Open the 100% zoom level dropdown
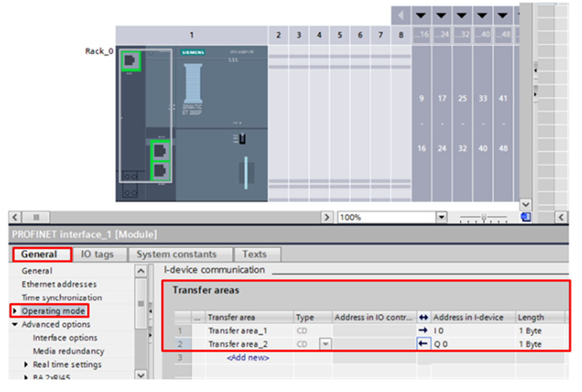 441,218
